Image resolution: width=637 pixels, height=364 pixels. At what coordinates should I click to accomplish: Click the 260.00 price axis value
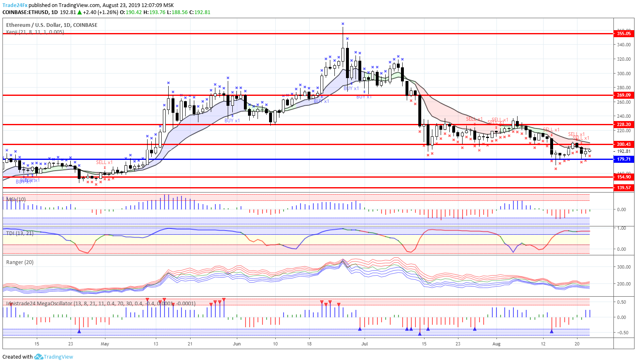[x=624, y=102]
